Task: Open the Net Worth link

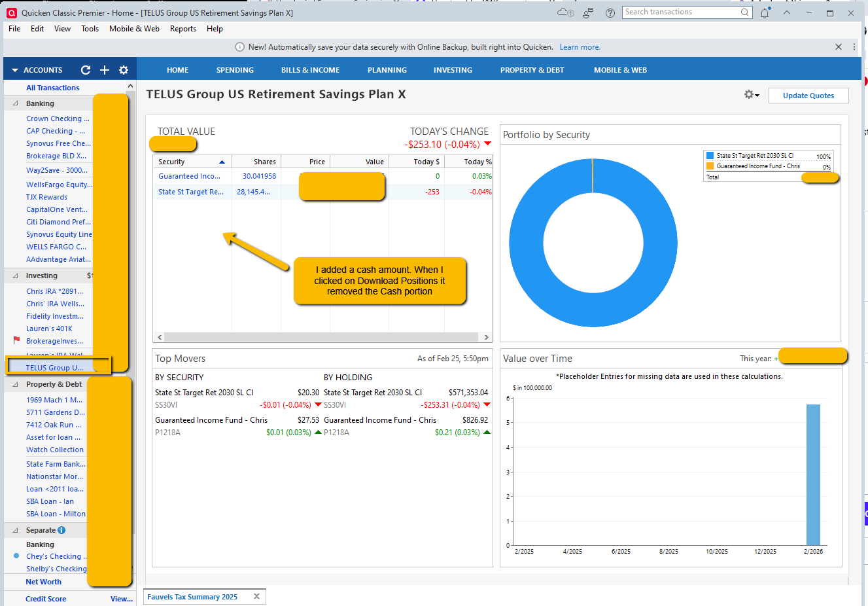Action: click(x=43, y=582)
